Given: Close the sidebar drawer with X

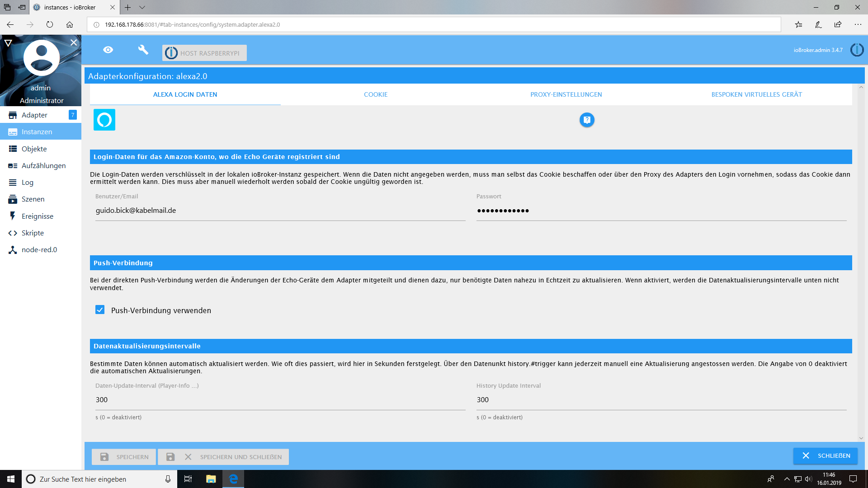Looking at the screenshot, I should pyautogui.click(x=74, y=42).
